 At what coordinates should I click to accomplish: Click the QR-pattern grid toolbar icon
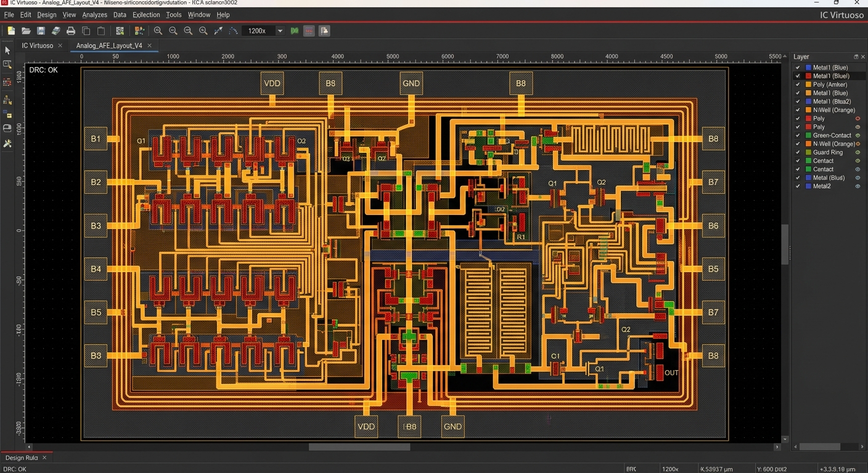120,31
